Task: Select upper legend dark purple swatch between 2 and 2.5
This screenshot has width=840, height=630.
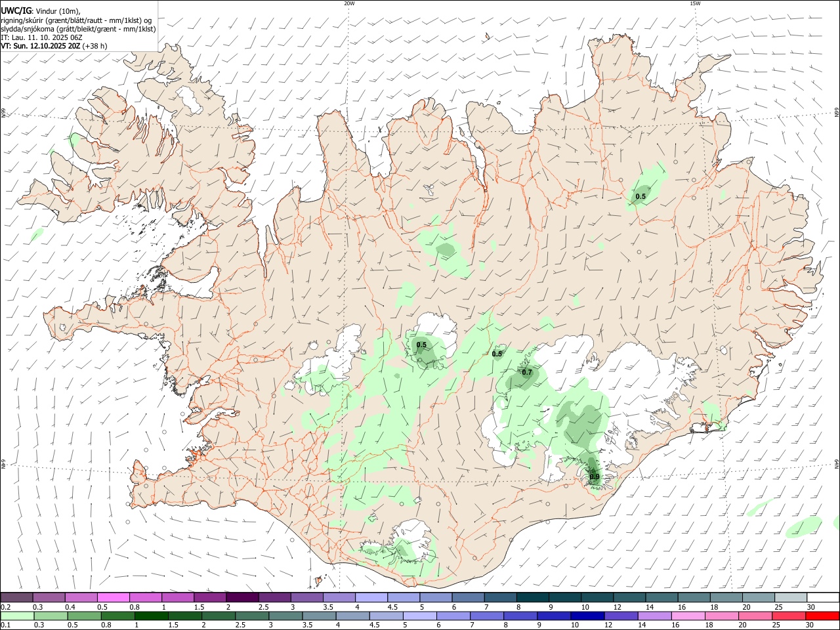Action: pos(242,598)
